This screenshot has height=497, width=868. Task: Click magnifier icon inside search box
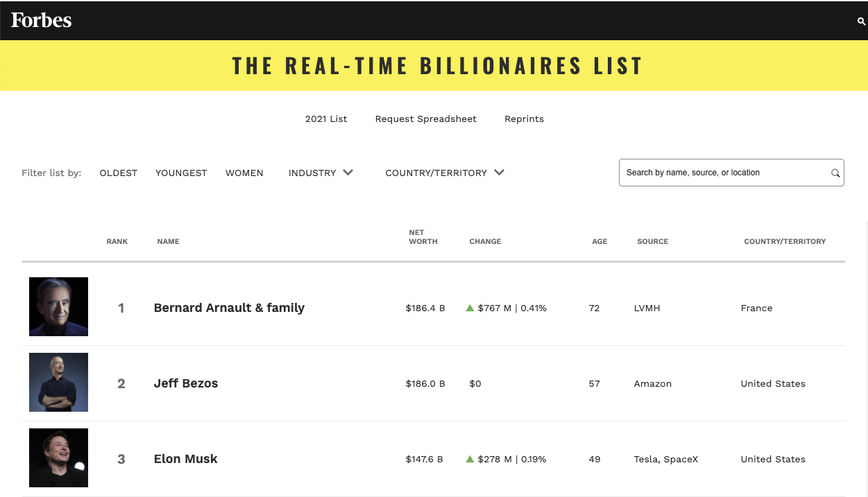tap(835, 173)
